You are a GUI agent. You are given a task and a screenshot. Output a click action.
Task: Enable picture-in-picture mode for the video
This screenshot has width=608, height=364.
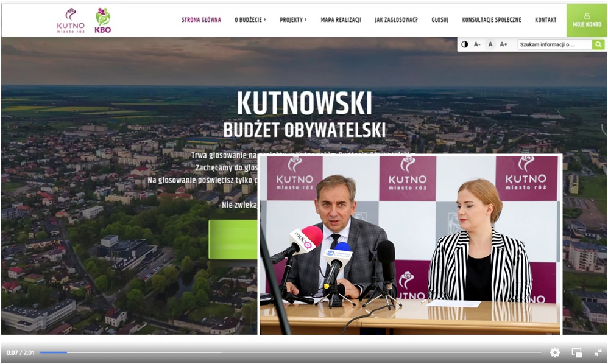click(x=576, y=352)
